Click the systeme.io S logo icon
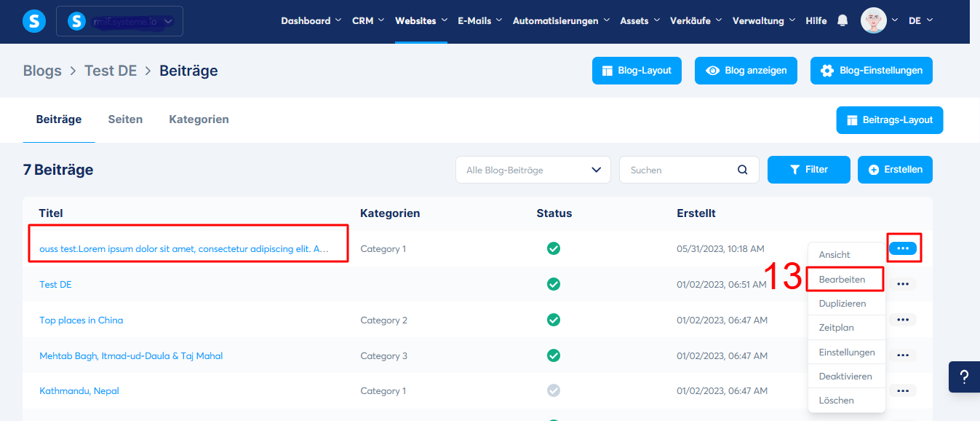The image size is (980, 421). [x=33, y=21]
